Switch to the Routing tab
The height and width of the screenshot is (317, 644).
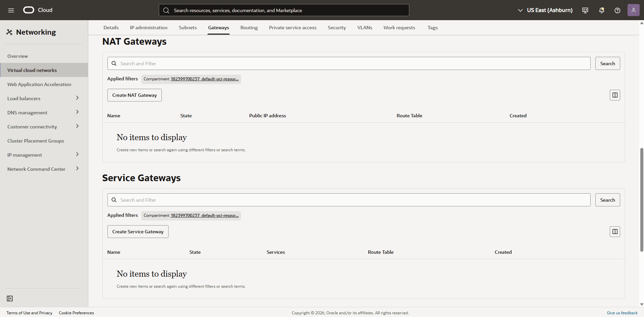pos(249,28)
